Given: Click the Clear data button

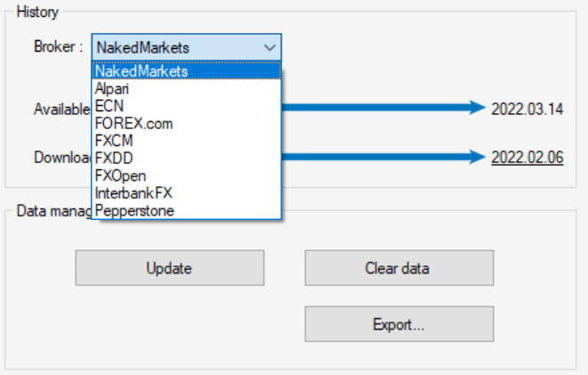Looking at the screenshot, I should coord(399,268).
